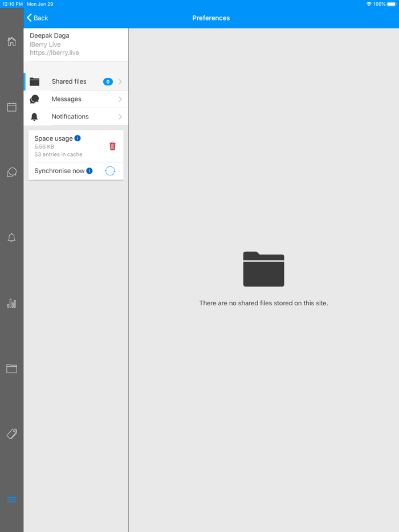
Task: Open the Home icon in sidebar
Action: (x=11, y=42)
